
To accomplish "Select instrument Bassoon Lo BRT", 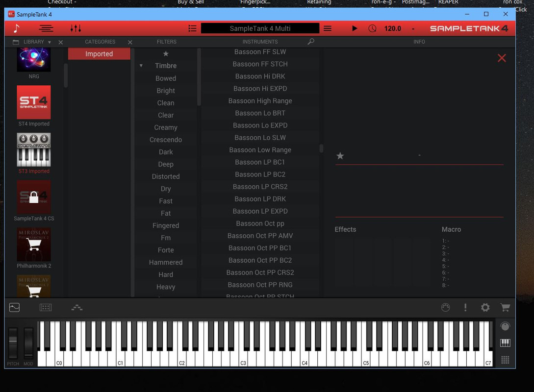I will pyautogui.click(x=260, y=113).
